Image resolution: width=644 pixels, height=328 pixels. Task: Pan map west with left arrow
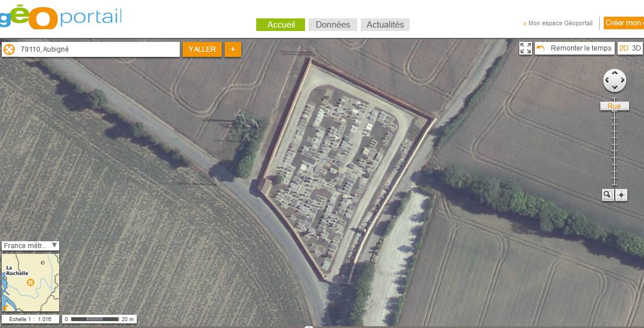click(607, 80)
